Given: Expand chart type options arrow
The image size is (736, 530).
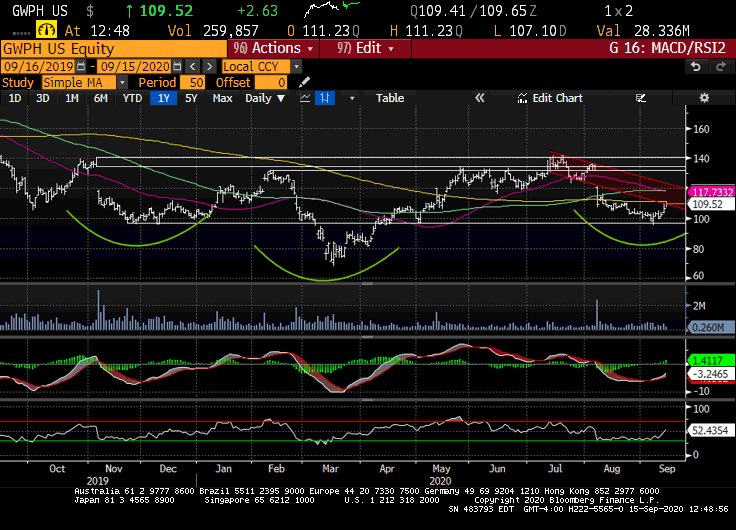Looking at the screenshot, I should (352, 98).
